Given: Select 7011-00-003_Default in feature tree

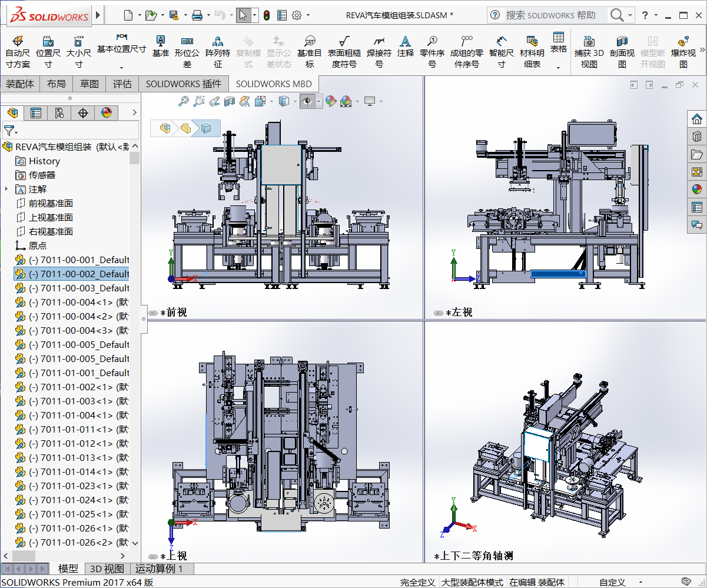Looking at the screenshot, I should [79, 288].
